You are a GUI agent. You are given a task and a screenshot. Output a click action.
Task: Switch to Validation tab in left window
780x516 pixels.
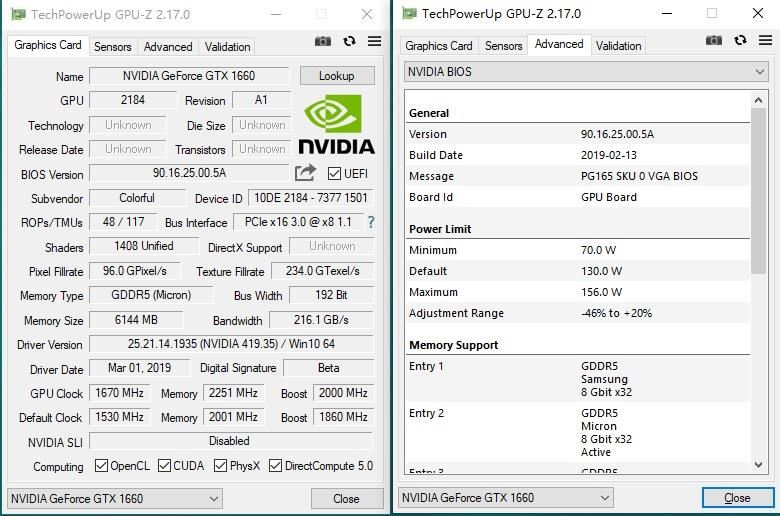[x=227, y=47]
